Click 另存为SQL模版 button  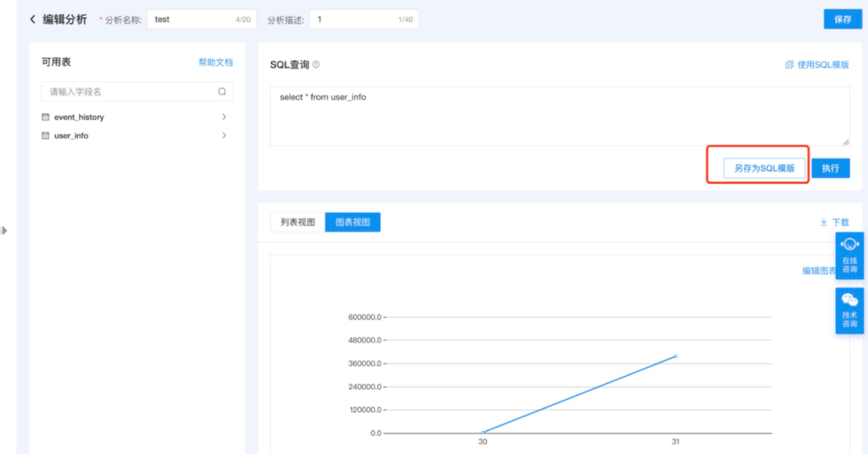click(764, 168)
